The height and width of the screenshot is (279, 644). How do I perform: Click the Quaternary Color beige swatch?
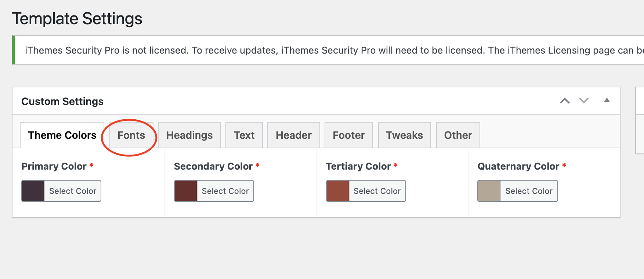pos(489,191)
